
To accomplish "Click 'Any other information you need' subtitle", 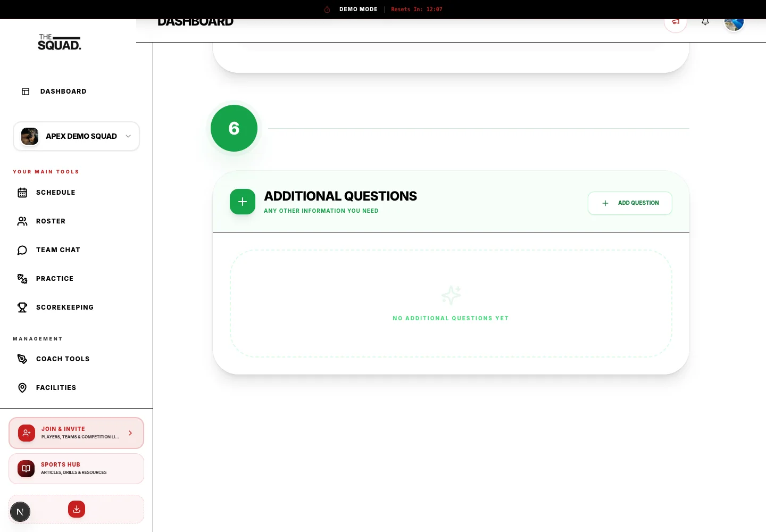I will (x=321, y=211).
